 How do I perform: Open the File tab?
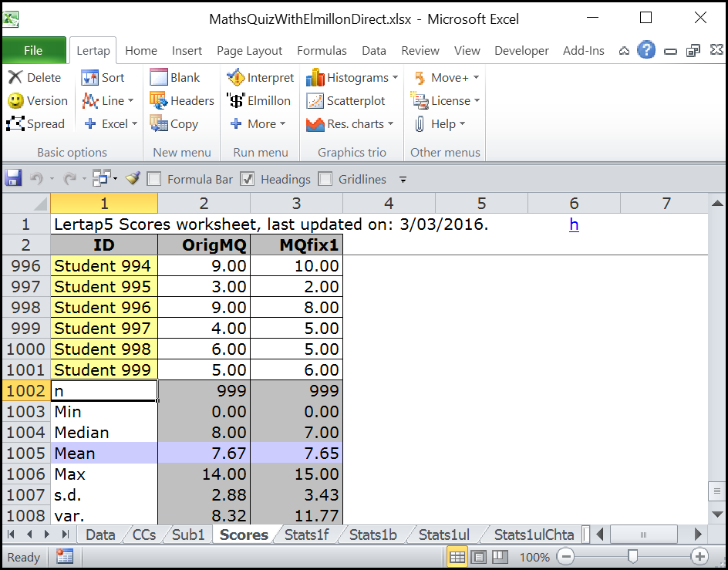tap(33, 50)
